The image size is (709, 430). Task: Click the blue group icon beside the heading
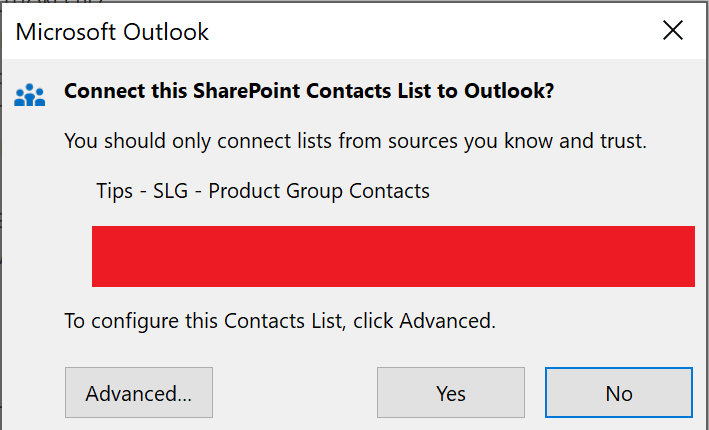30,94
